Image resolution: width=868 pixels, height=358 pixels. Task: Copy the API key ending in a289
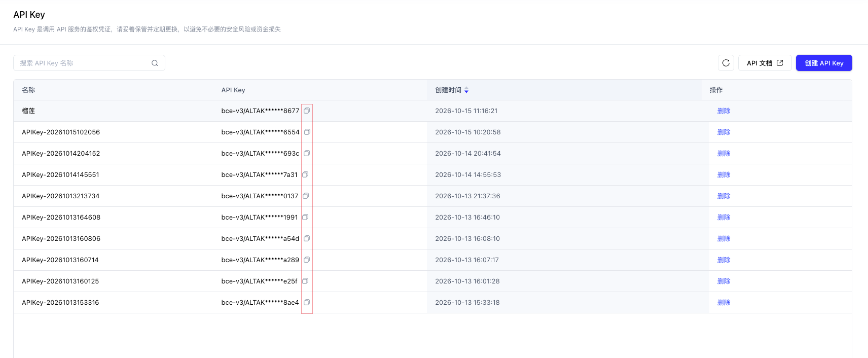click(x=307, y=260)
